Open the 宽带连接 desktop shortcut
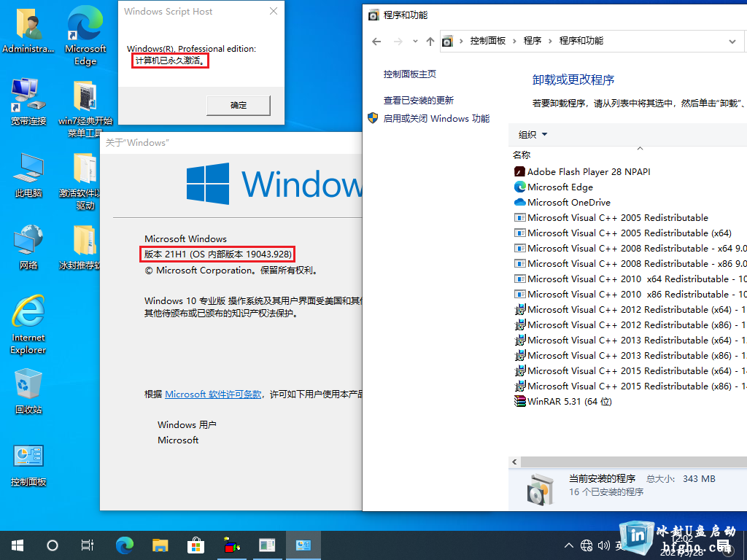The width and height of the screenshot is (747, 560). (x=28, y=102)
